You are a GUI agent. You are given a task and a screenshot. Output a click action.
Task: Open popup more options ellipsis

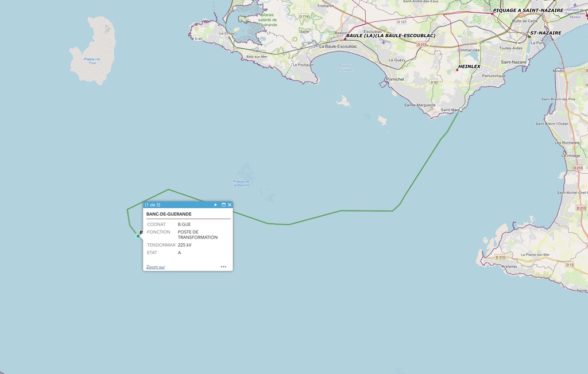(223, 267)
